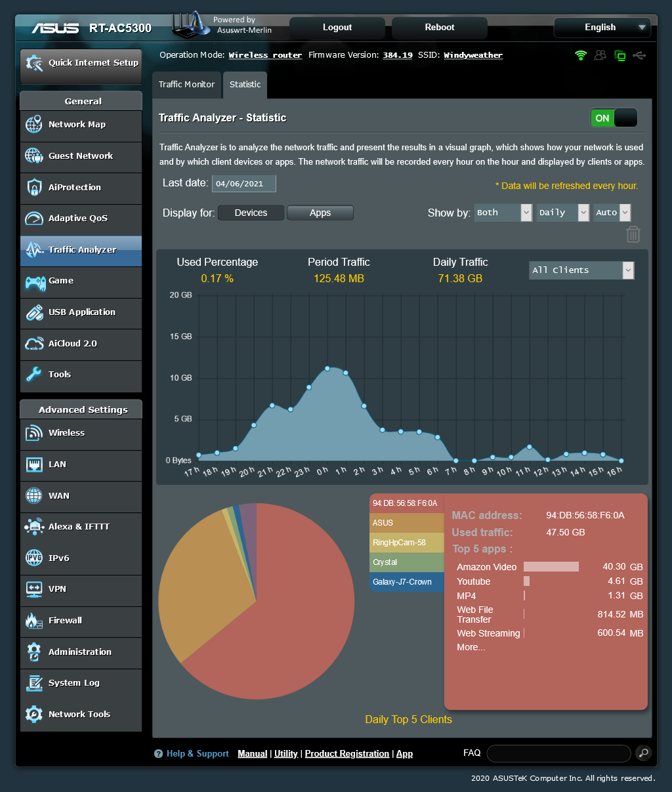Screen dimensions: 672x792
Task: Click the Last date input field
Action: (x=243, y=184)
